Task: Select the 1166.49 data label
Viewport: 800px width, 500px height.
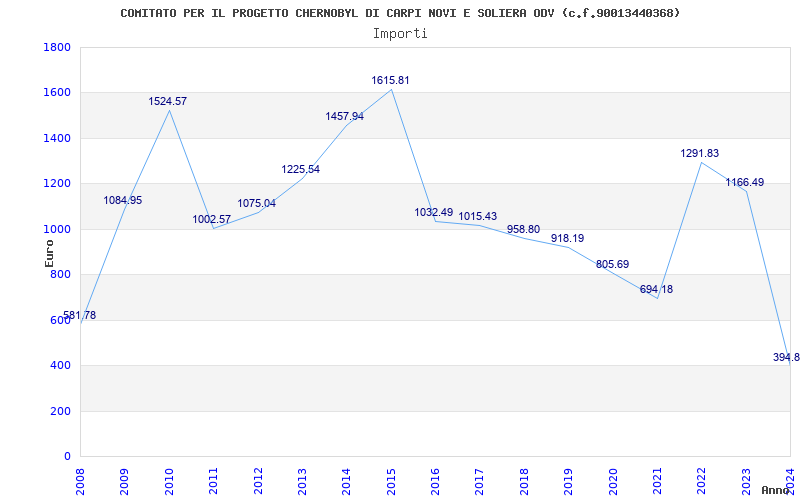Action: (x=745, y=182)
